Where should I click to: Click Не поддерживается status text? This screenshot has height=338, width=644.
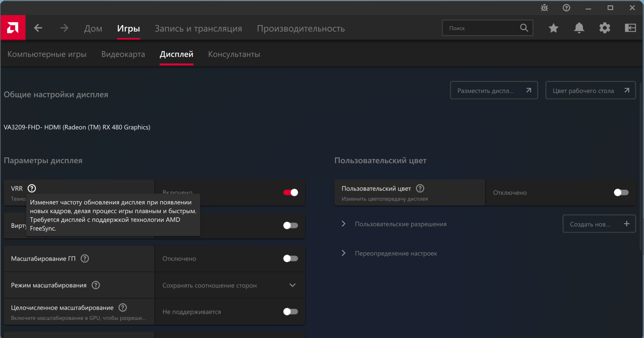point(192,312)
